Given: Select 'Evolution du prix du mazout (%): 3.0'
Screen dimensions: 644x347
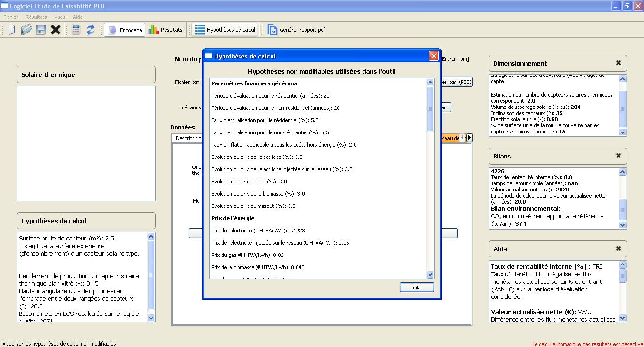Looking at the screenshot, I should tap(253, 206).
